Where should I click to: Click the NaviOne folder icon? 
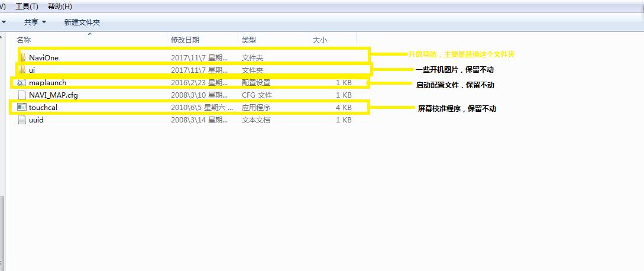pos(22,57)
